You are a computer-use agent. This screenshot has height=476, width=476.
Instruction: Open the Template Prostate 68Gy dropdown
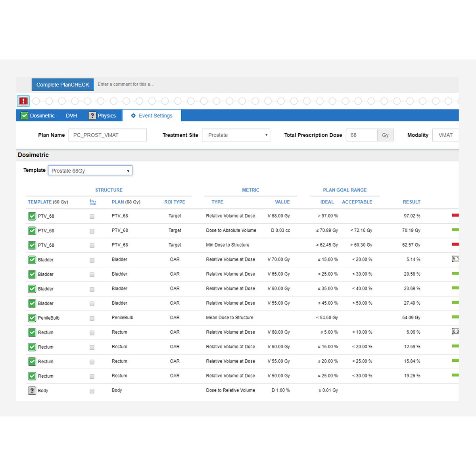pyautogui.click(x=90, y=171)
